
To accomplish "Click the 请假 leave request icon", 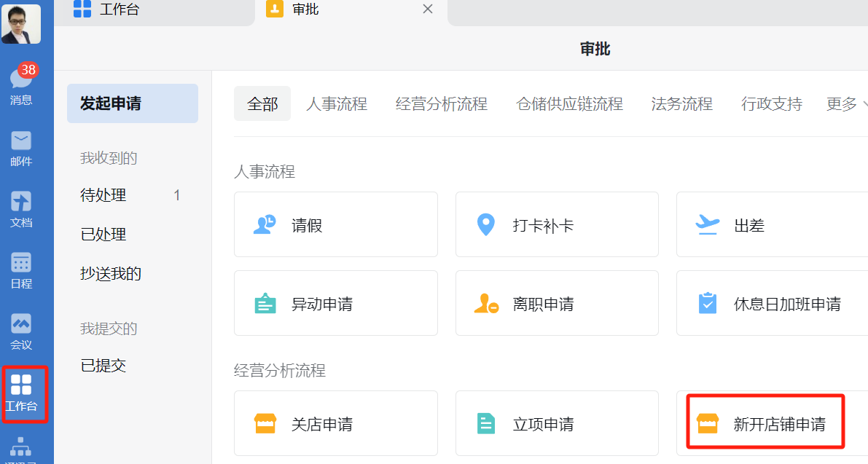I will 265,224.
